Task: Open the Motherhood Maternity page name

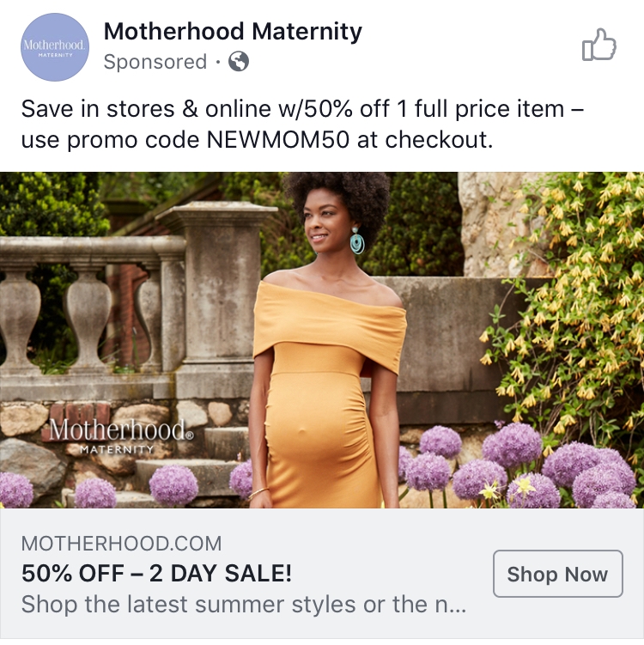Action: tap(233, 31)
